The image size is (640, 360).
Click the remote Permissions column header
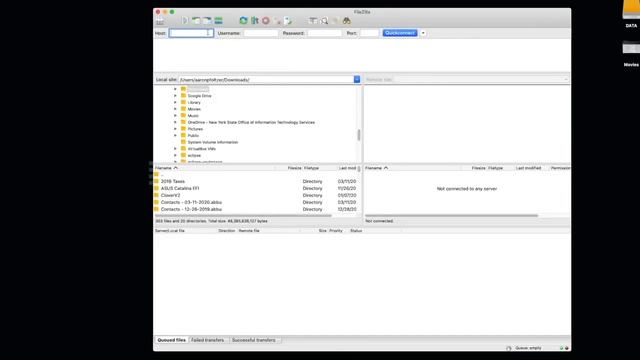click(560, 168)
